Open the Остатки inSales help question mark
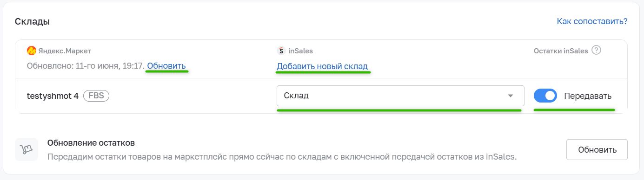 (597, 50)
